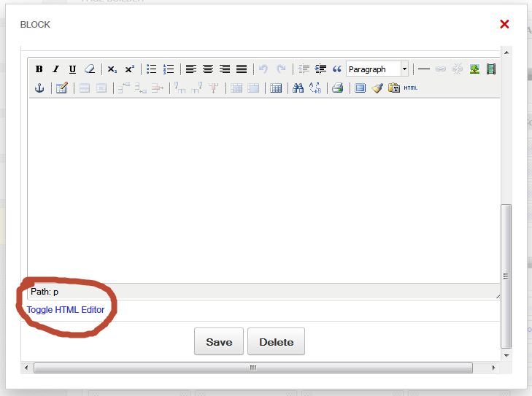The height and width of the screenshot is (396, 532).
Task: Click inside the editor text area
Action: click(264, 190)
